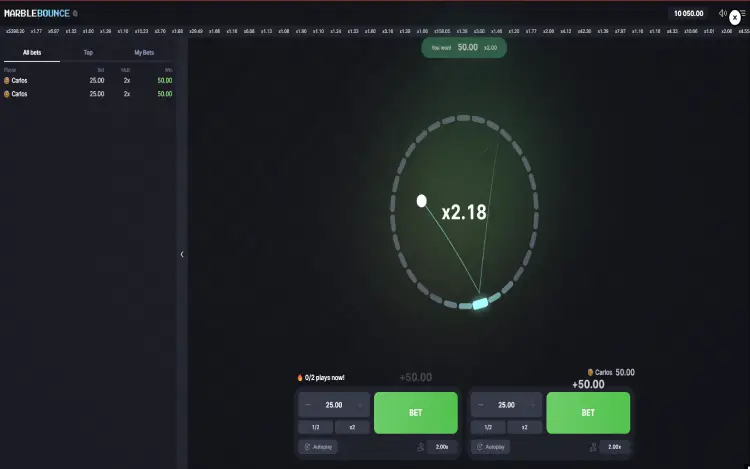The image size is (750, 469).
Task: Click the auto-cashout icon in the left panel
Action: 420,447
